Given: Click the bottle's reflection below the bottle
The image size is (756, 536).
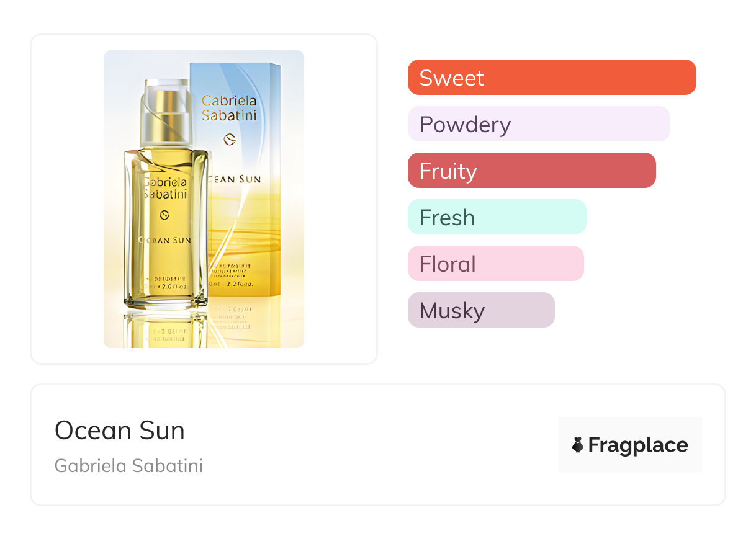Looking at the screenshot, I should pyautogui.click(x=165, y=328).
